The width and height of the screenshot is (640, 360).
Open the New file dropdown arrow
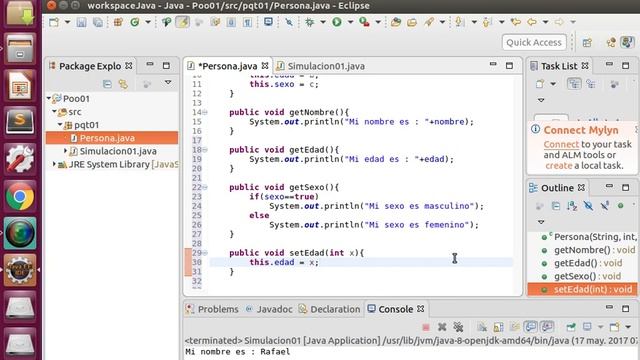(67, 22)
